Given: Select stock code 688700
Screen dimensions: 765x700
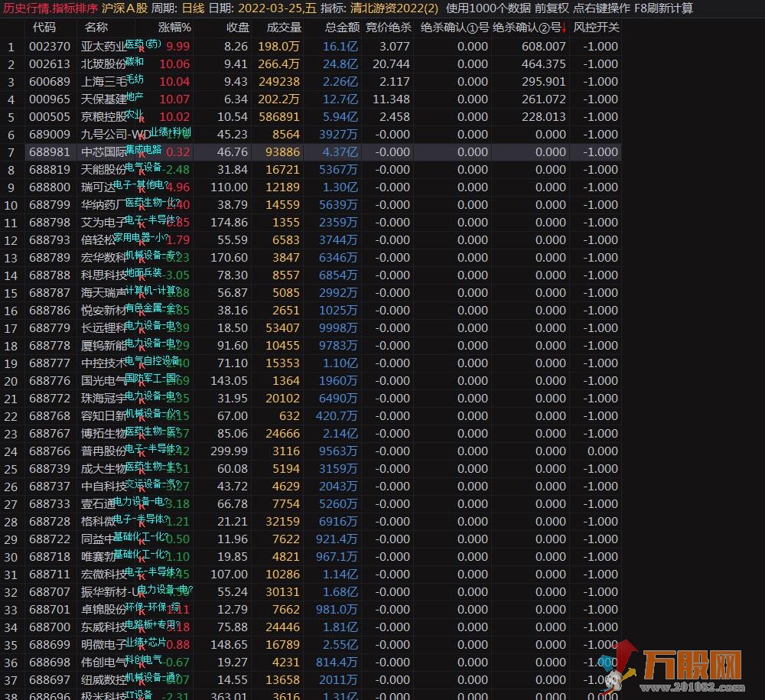Looking at the screenshot, I should coord(50,627).
